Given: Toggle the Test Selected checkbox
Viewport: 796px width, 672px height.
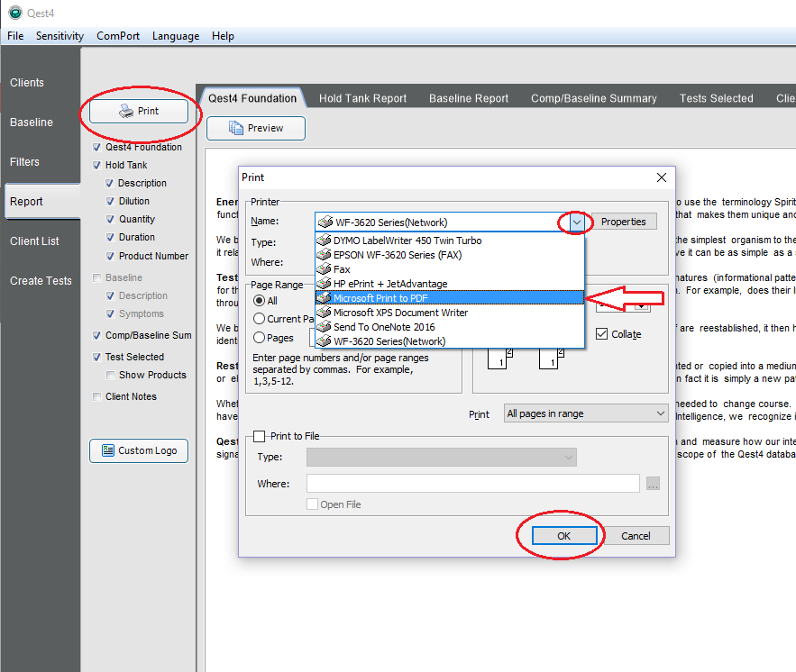Looking at the screenshot, I should pos(97,357).
